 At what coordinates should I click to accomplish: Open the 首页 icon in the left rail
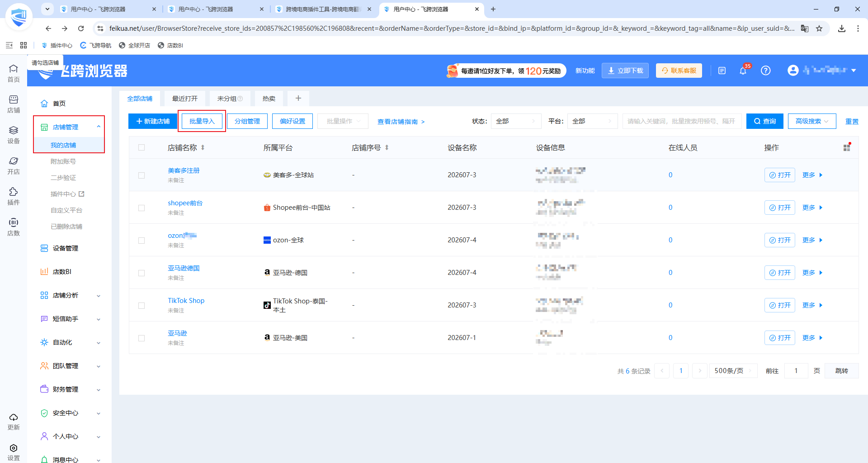14,73
